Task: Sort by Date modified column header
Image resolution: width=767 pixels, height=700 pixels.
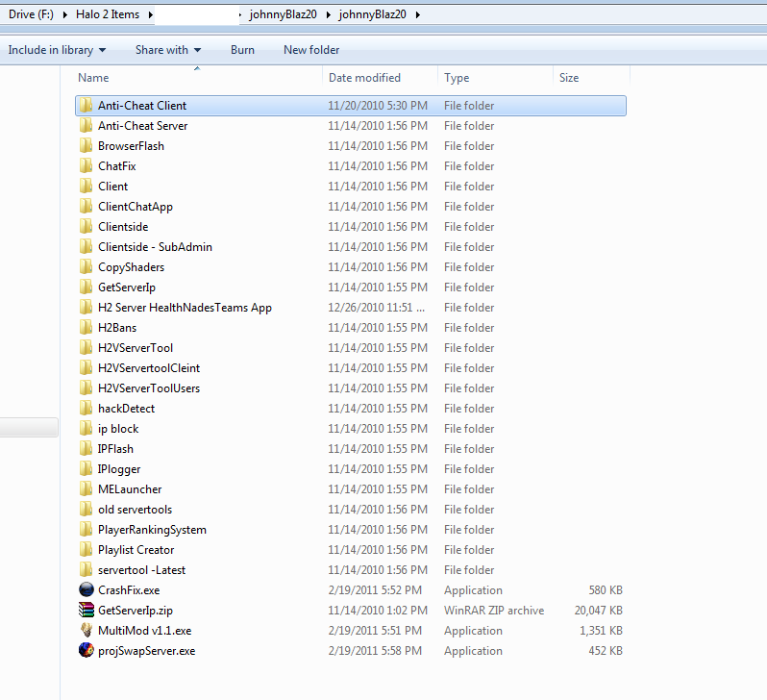Action: click(364, 78)
